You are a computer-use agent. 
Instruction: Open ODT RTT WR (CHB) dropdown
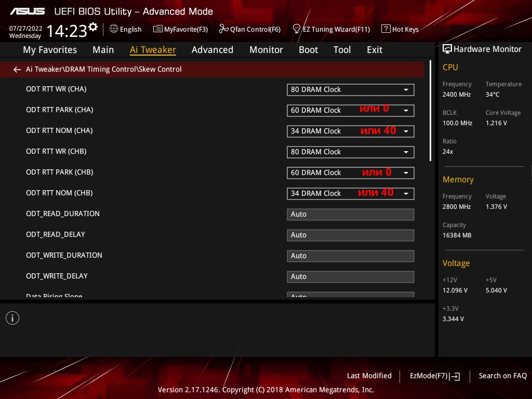click(351, 152)
